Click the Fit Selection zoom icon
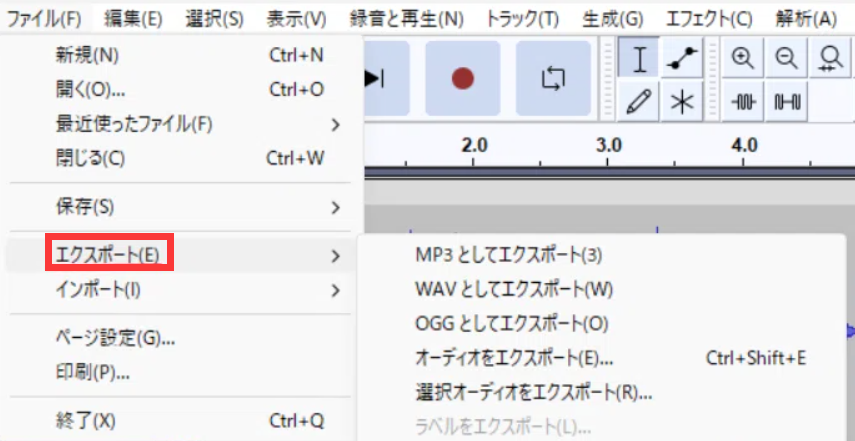Image resolution: width=855 pixels, height=441 pixels. pyautogui.click(x=830, y=59)
